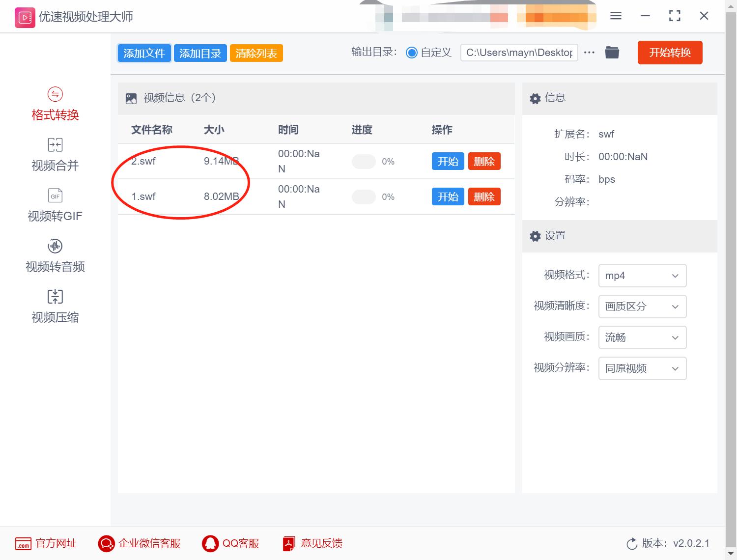Click the app logo in the title bar

coord(25,16)
